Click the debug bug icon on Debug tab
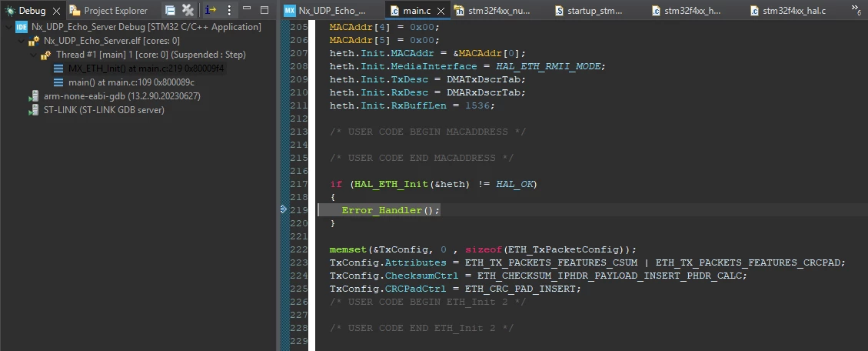868x351 pixels. pos(10,11)
